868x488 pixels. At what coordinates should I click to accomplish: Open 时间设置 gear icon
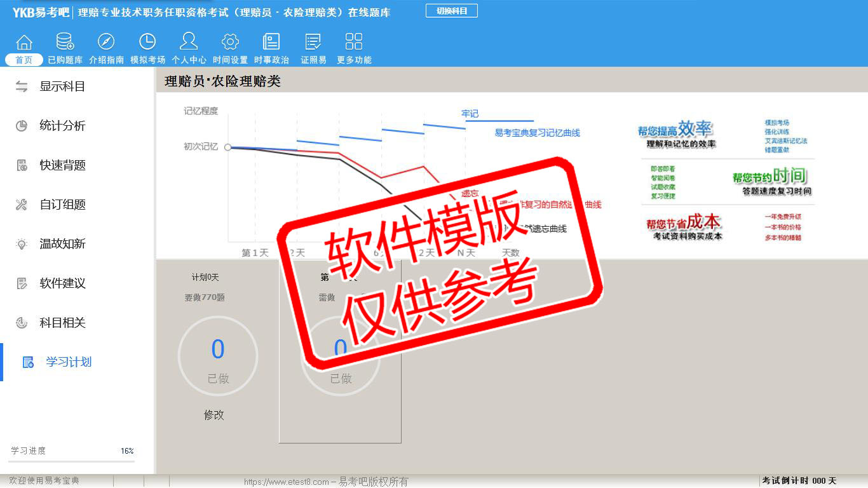(x=230, y=43)
